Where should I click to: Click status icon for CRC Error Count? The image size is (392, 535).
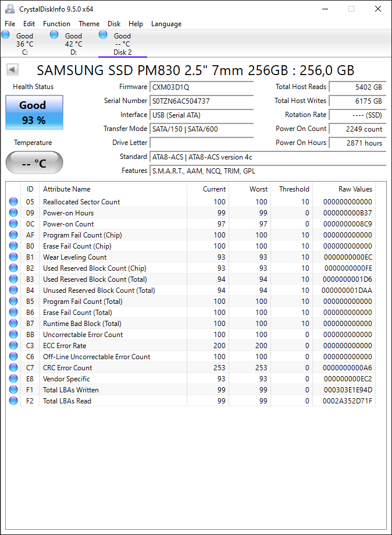[13, 367]
